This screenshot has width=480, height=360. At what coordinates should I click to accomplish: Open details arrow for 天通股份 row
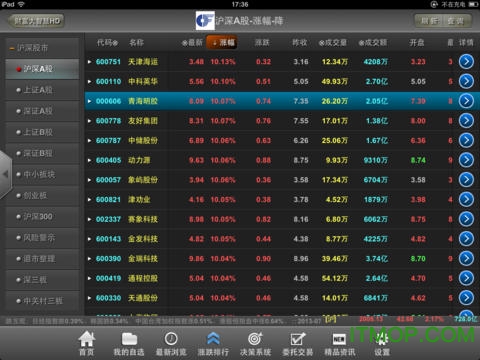click(466, 298)
